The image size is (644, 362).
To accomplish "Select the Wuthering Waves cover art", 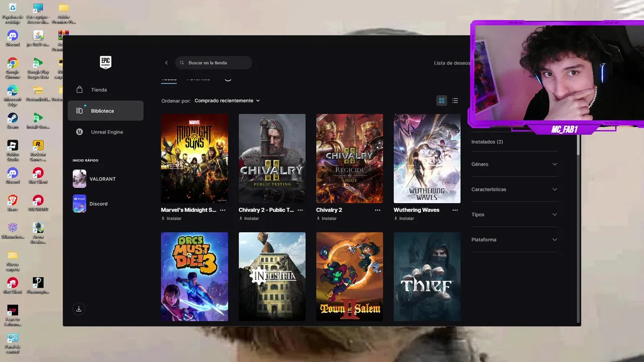I will tap(427, 158).
